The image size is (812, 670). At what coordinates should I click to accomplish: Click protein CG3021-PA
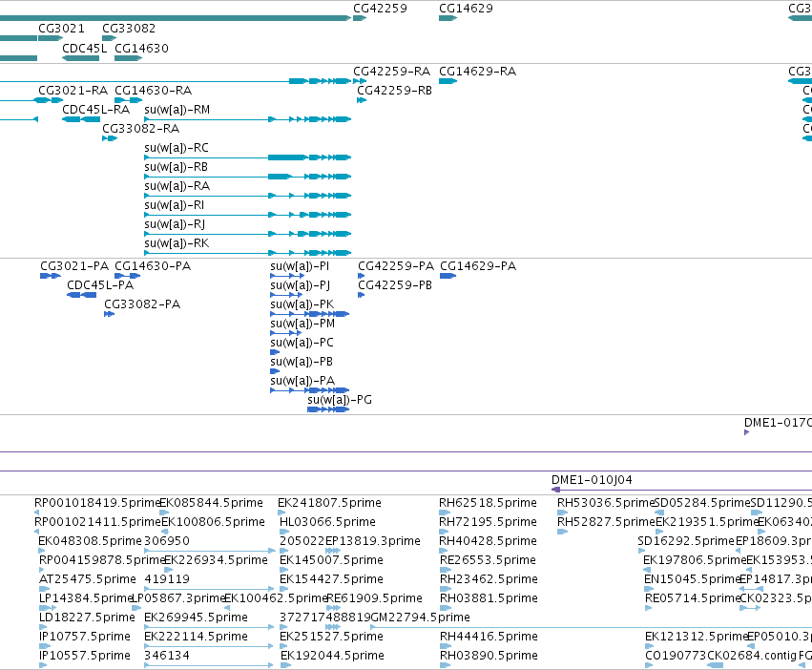74,266
